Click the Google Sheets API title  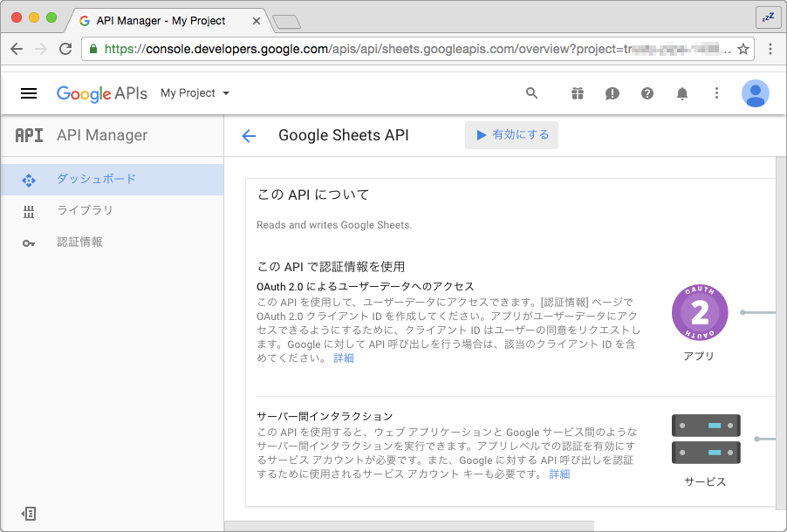(344, 135)
